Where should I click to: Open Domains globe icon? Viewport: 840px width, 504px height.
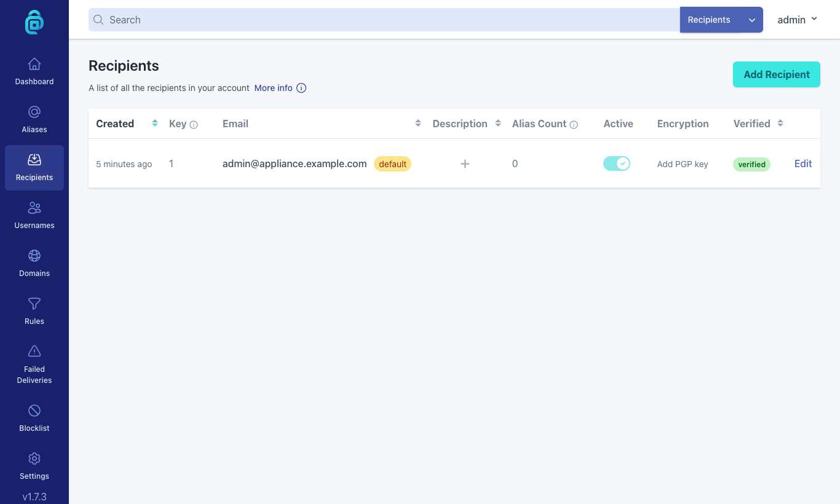coord(34,256)
